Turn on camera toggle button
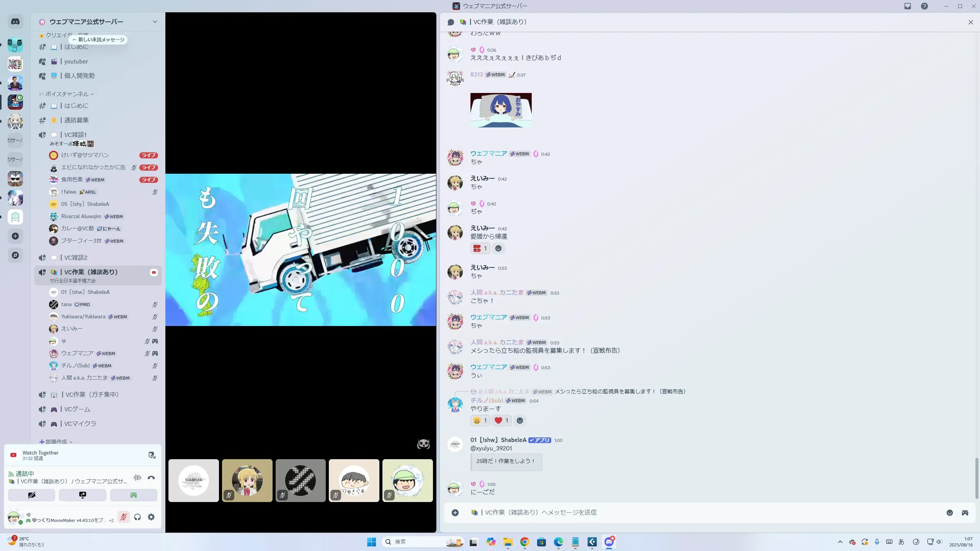980x551 pixels. point(31,495)
